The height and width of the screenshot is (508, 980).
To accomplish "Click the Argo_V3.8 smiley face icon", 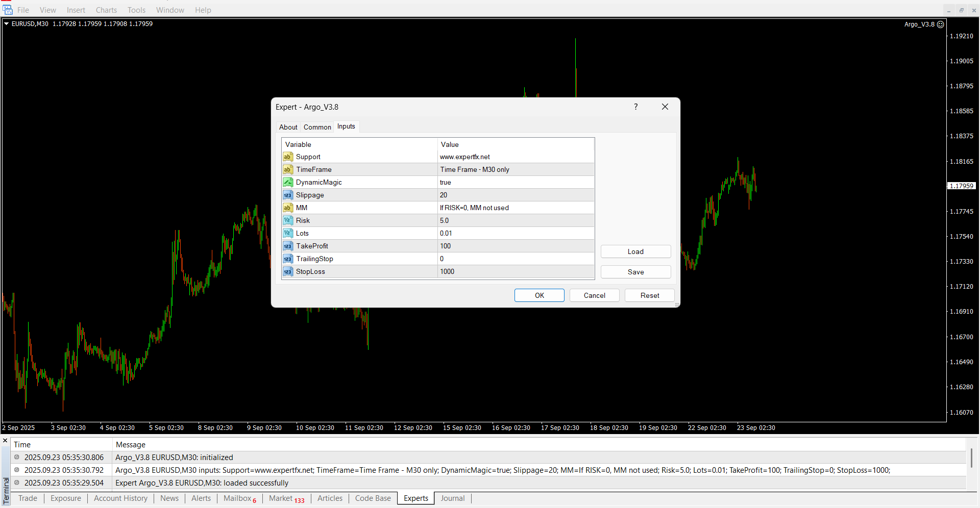I will [x=941, y=24].
